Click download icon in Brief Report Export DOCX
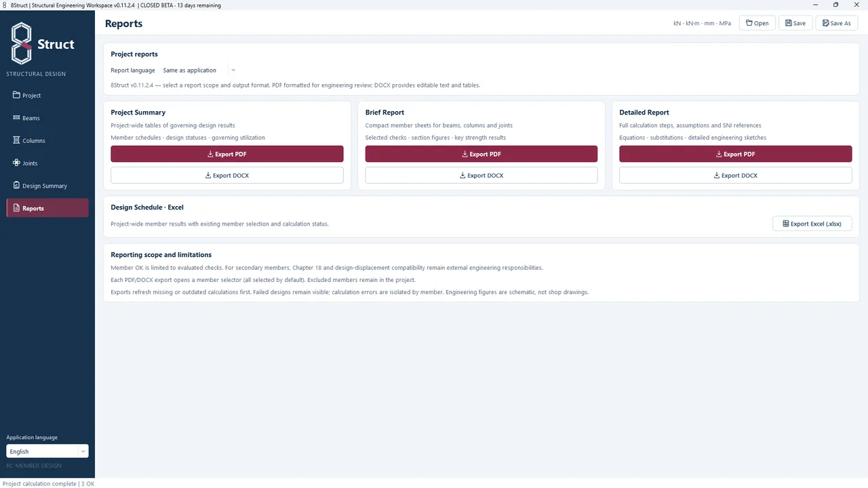This screenshot has height=488, width=868. pyautogui.click(x=462, y=176)
